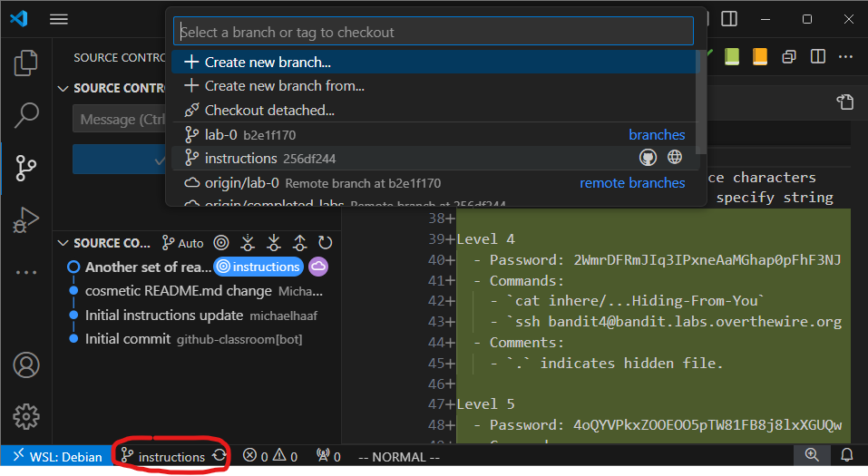Click the instructions branch in status bar
Image resolution: width=868 pixels, height=476 pixels.
[x=163, y=456]
